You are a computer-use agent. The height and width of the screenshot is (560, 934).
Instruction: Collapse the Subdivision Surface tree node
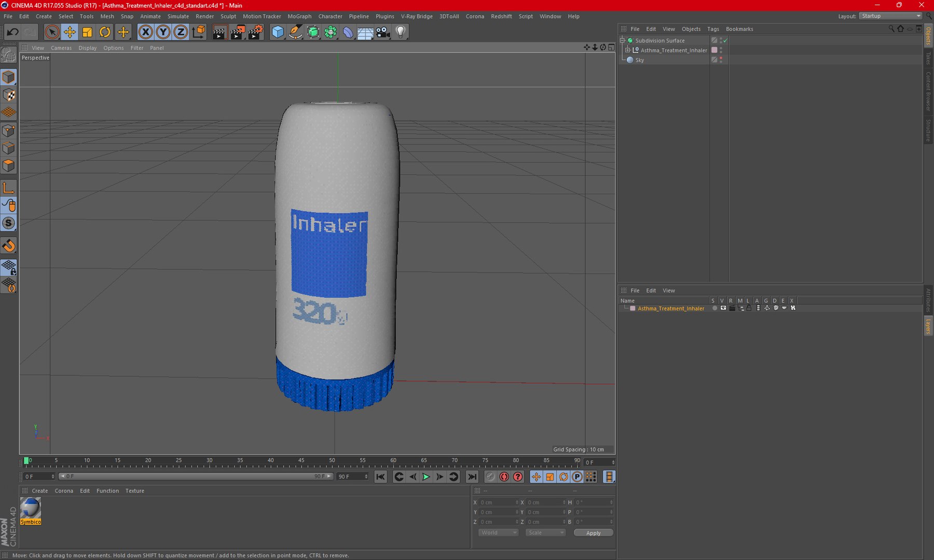coord(623,40)
